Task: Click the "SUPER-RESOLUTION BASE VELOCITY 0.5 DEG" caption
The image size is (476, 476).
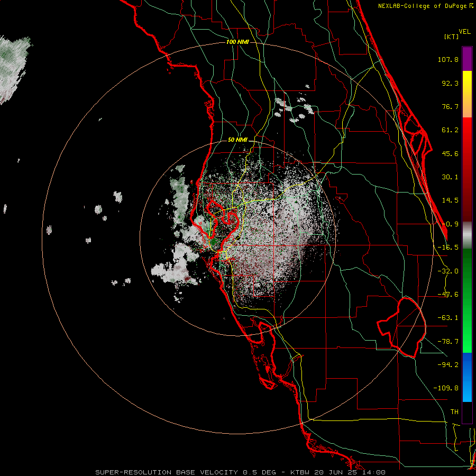Action: pos(186,472)
